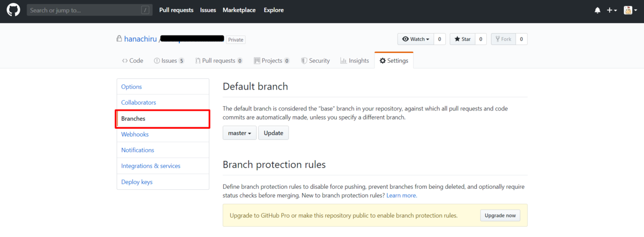The width and height of the screenshot is (644, 237).
Task: Open Notifications in settings sidebar
Action: 163,150
